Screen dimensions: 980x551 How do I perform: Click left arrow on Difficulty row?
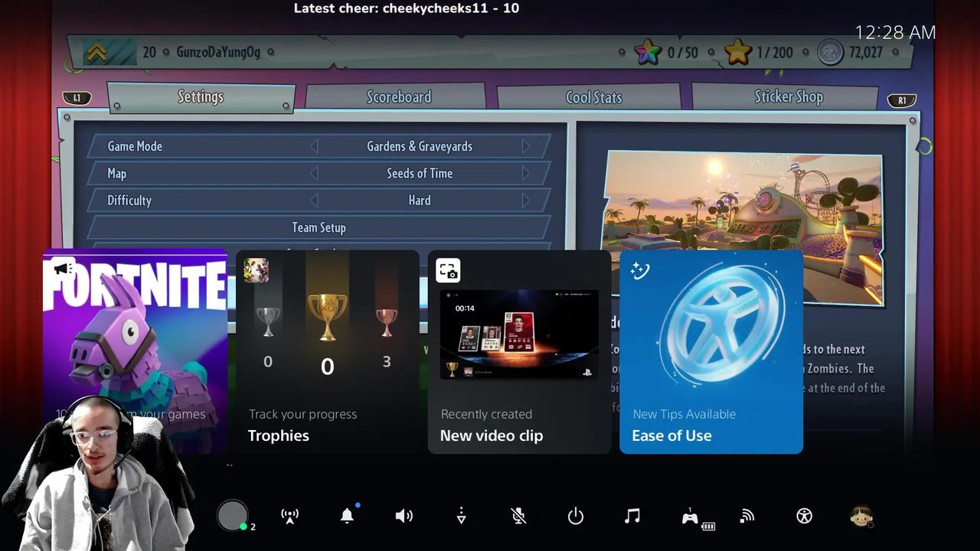[x=314, y=201]
